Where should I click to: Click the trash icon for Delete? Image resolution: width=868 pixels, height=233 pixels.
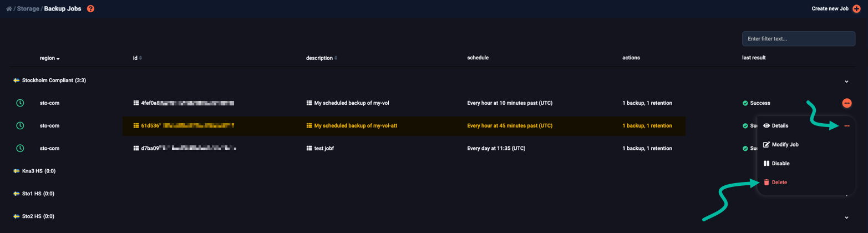pos(767,182)
